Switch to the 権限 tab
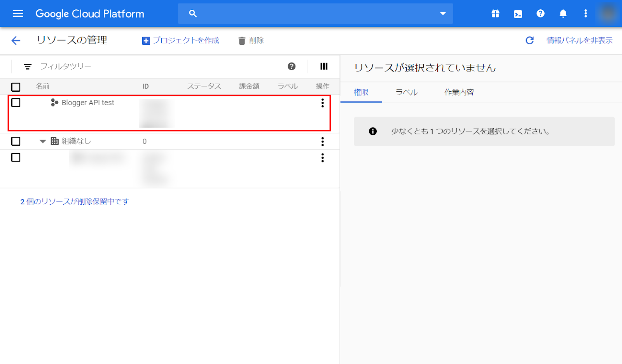Screen dimensions: 622x364 [x=361, y=92]
